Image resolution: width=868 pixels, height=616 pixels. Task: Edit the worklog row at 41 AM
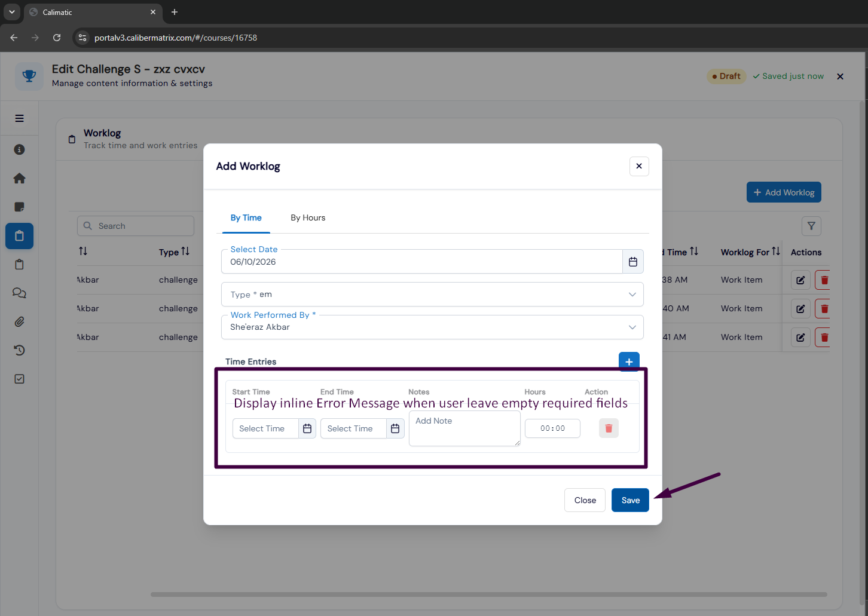pyautogui.click(x=800, y=337)
